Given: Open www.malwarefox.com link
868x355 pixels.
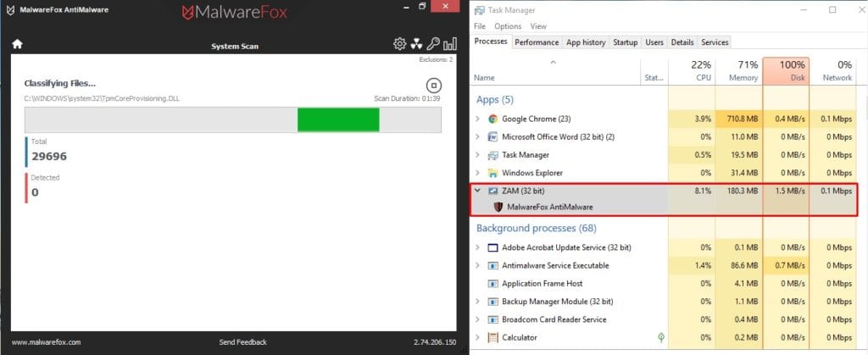Looking at the screenshot, I should point(47,342).
